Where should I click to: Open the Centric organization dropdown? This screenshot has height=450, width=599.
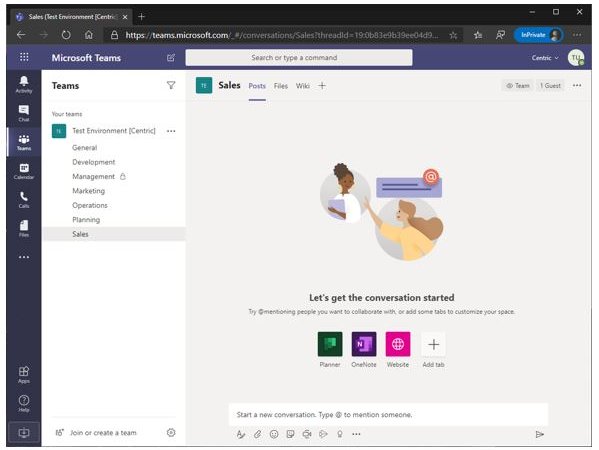[x=545, y=58]
